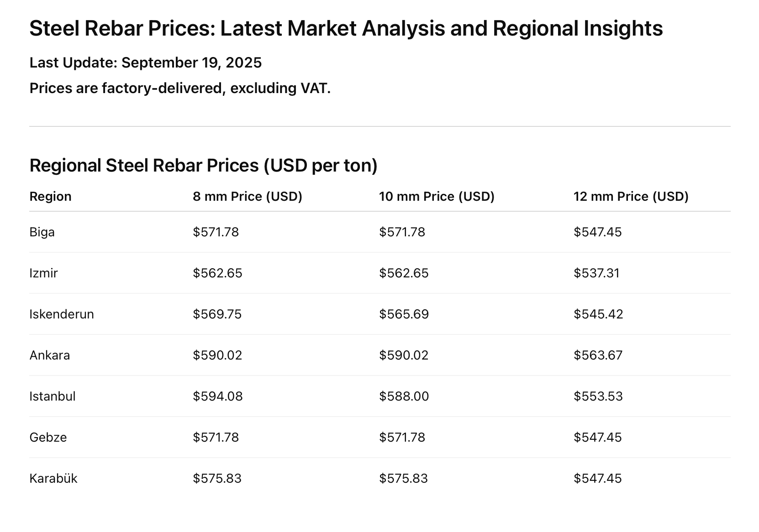The image size is (759, 532).
Task: Click the main Steel Rebar Prices page title
Action: coord(346,28)
